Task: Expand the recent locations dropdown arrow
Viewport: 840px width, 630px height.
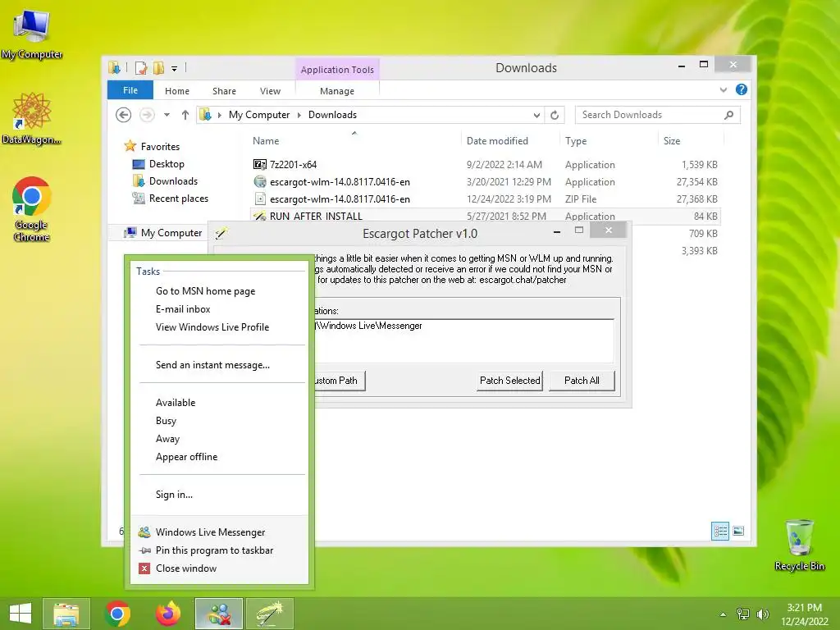Action: click(x=167, y=115)
